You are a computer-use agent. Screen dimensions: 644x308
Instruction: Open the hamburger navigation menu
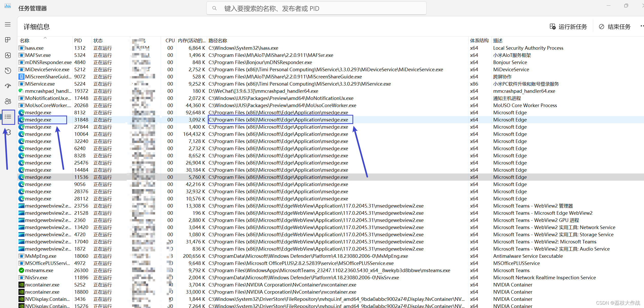(8, 24)
